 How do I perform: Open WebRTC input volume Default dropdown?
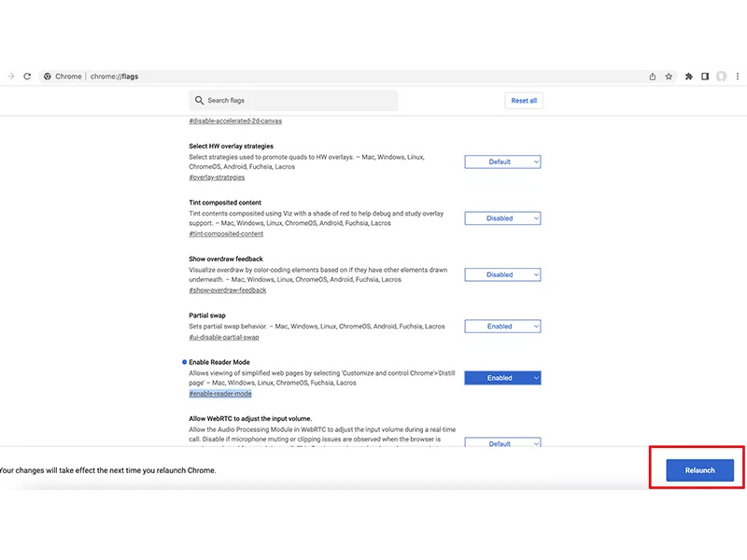(502, 442)
